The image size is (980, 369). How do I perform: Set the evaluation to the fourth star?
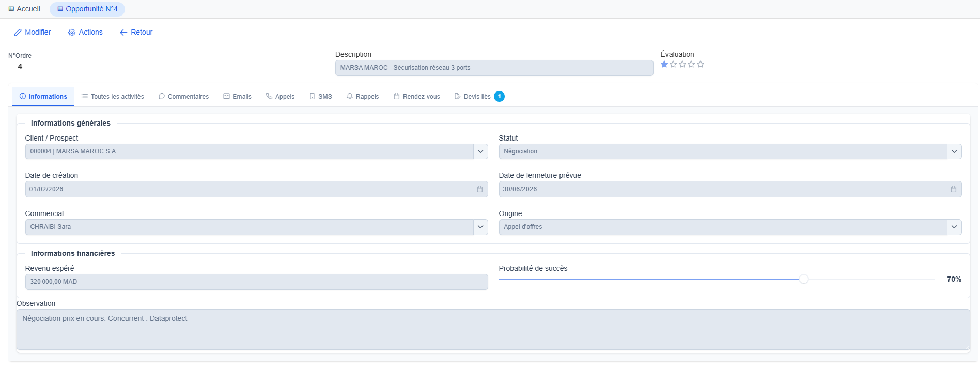691,65
